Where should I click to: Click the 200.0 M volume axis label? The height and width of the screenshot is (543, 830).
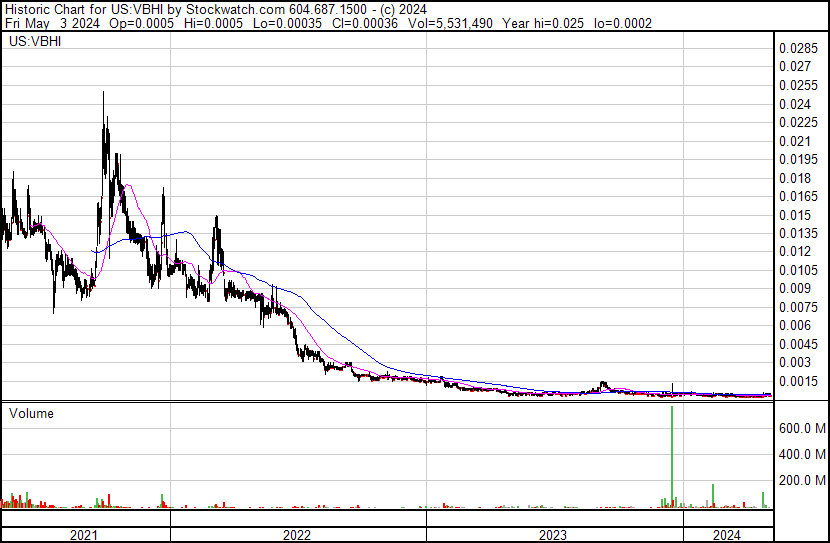point(800,480)
